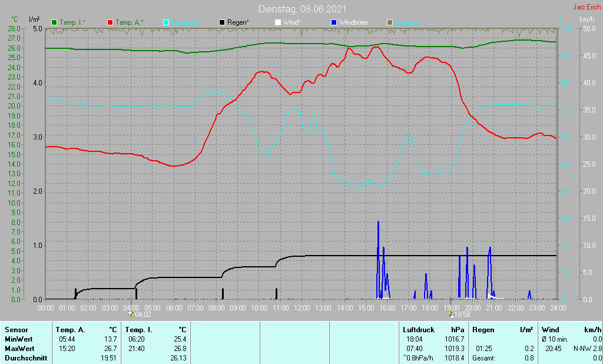The width and height of the screenshot is (603, 364).
Task: Click the pressure value '1019.3'
Action: tap(454, 349)
